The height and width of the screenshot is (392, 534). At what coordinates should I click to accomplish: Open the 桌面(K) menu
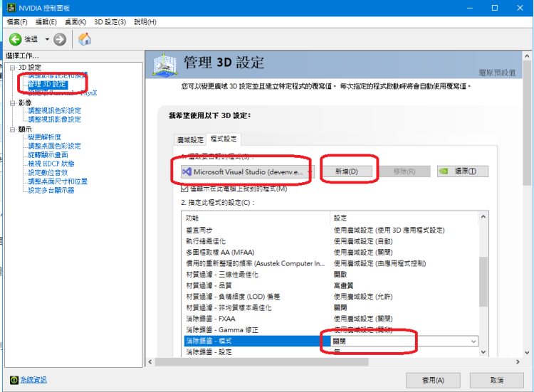point(75,22)
